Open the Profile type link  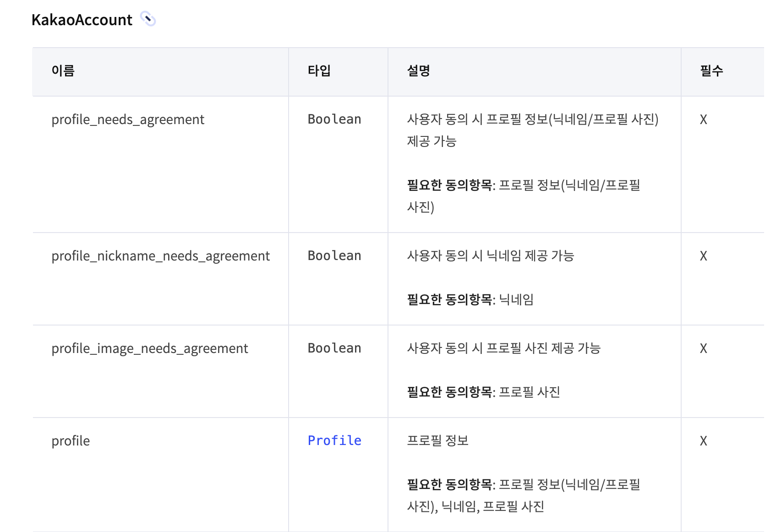[334, 440]
